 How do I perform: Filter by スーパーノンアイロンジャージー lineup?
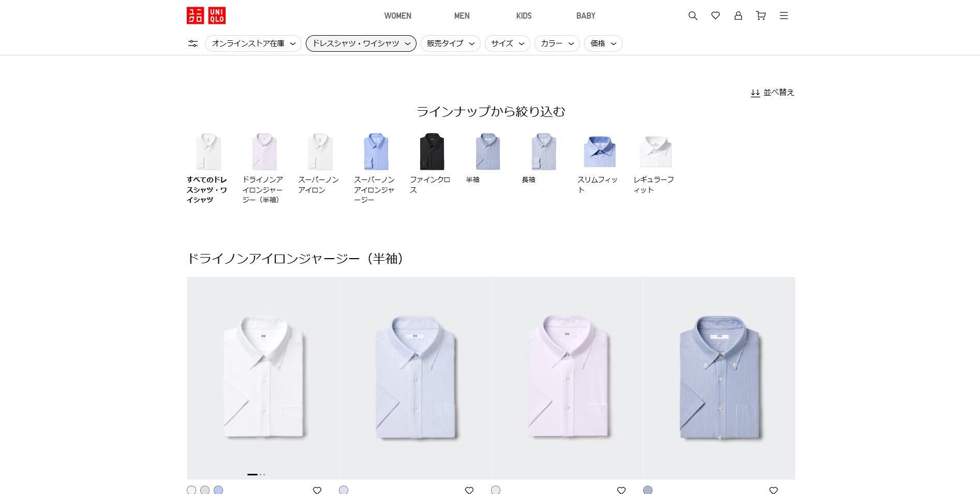tap(376, 168)
